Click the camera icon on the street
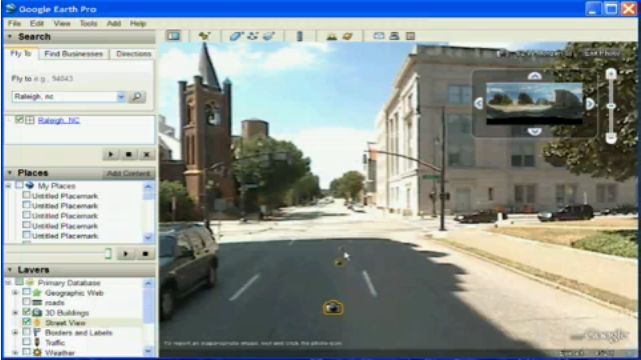 (333, 307)
